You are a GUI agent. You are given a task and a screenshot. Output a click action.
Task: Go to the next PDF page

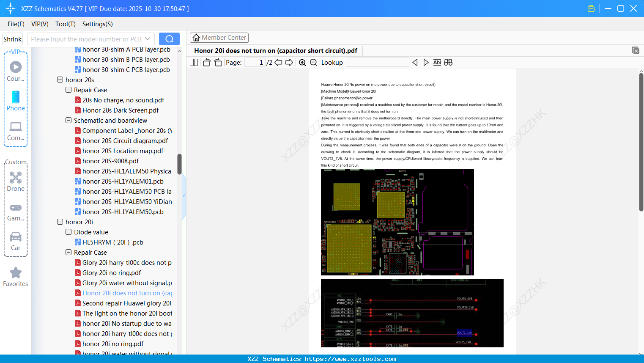(289, 63)
